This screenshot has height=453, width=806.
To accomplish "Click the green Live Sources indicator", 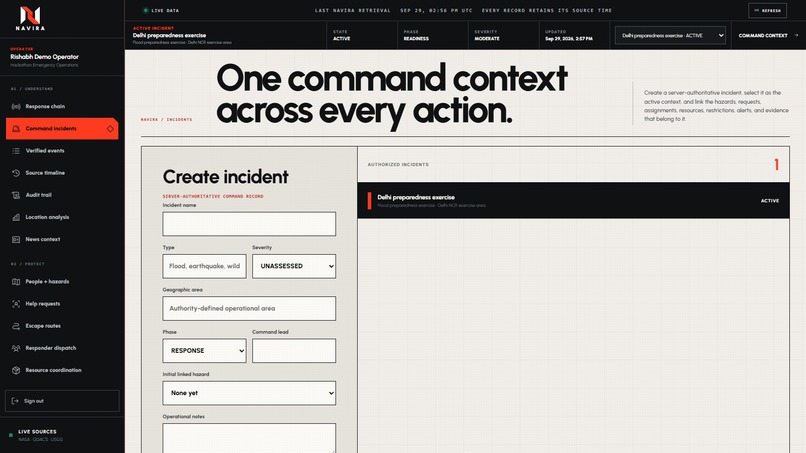I will coord(11,435).
